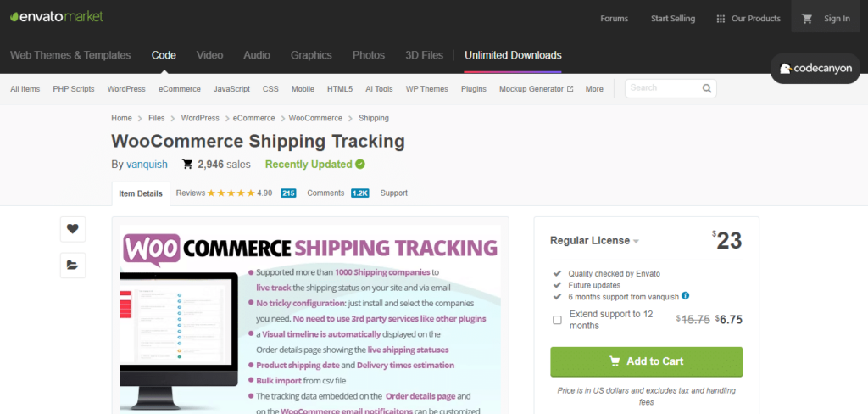The image size is (868, 414).
Task: Open AI Tools subcategory
Action: (x=379, y=89)
